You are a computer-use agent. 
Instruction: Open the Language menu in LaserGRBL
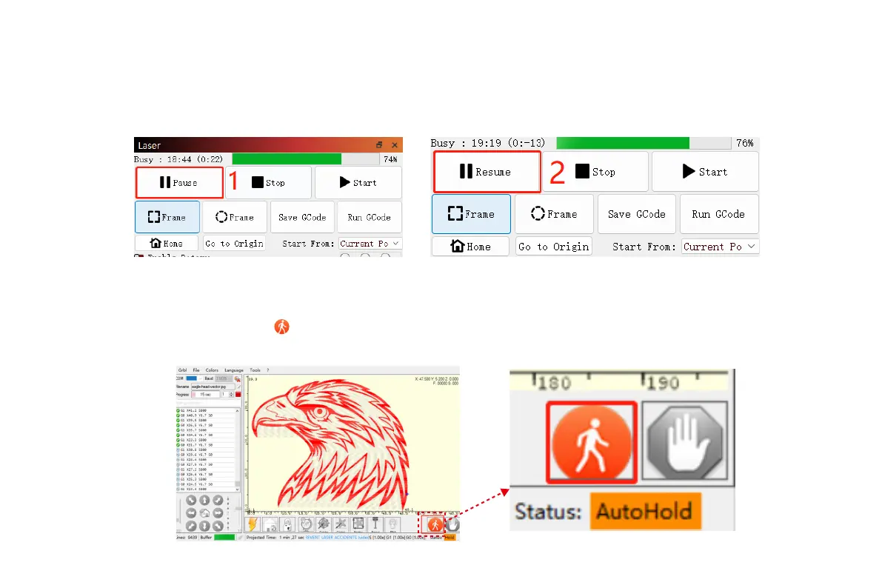[234, 370]
